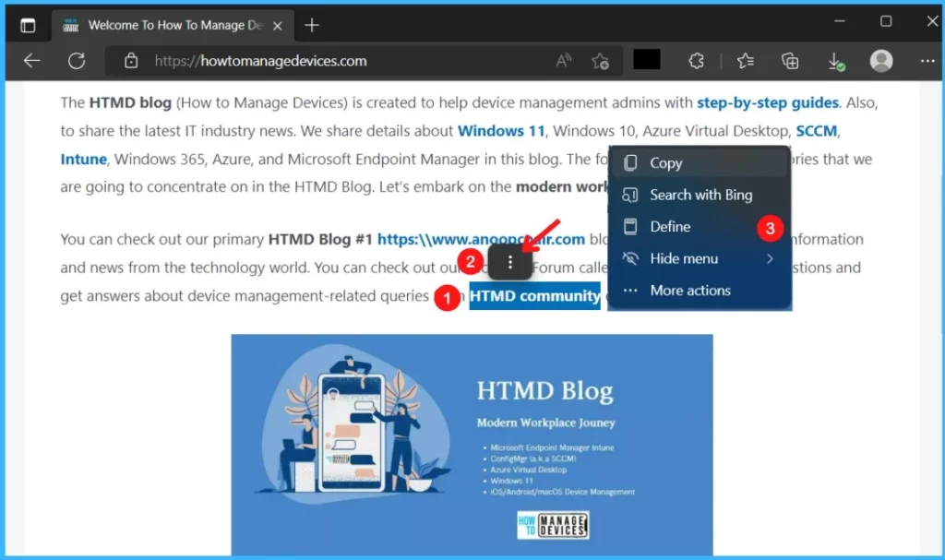Open Collections panel
945x560 pixels.
pos(790,61)
